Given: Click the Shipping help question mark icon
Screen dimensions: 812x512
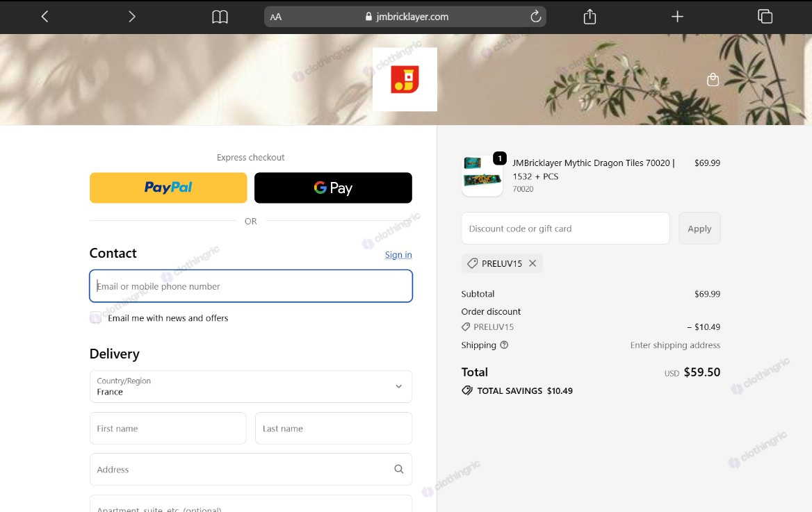Looking at the screenshot, I should pyautogui.click(x=504, y=345).
